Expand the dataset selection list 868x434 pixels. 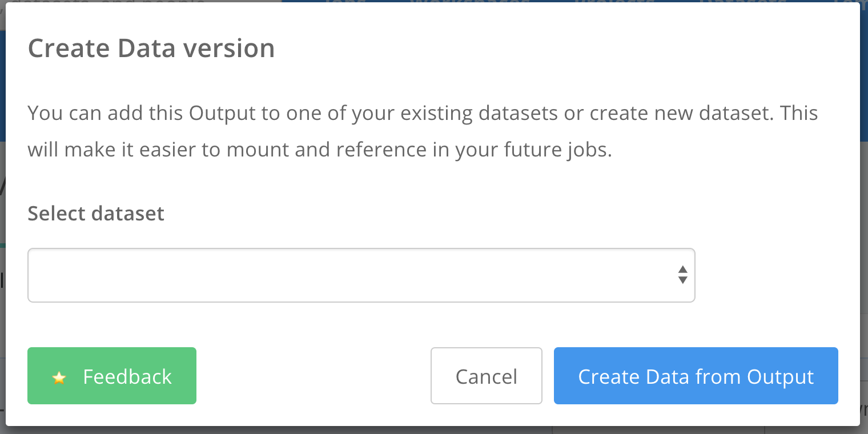(361, 275)
